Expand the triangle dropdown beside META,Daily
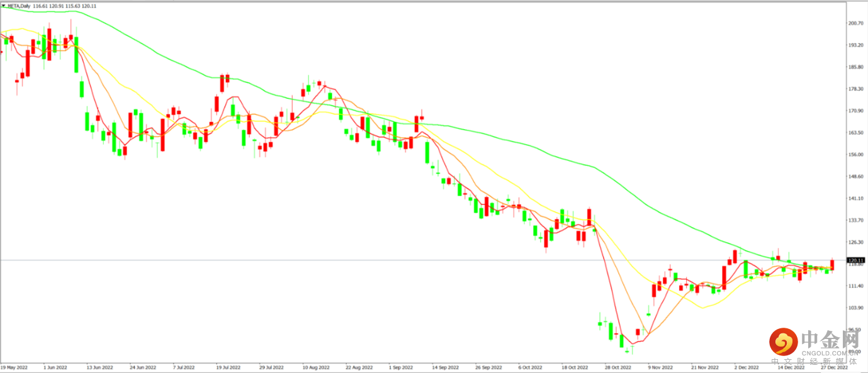 pos(4,6)
